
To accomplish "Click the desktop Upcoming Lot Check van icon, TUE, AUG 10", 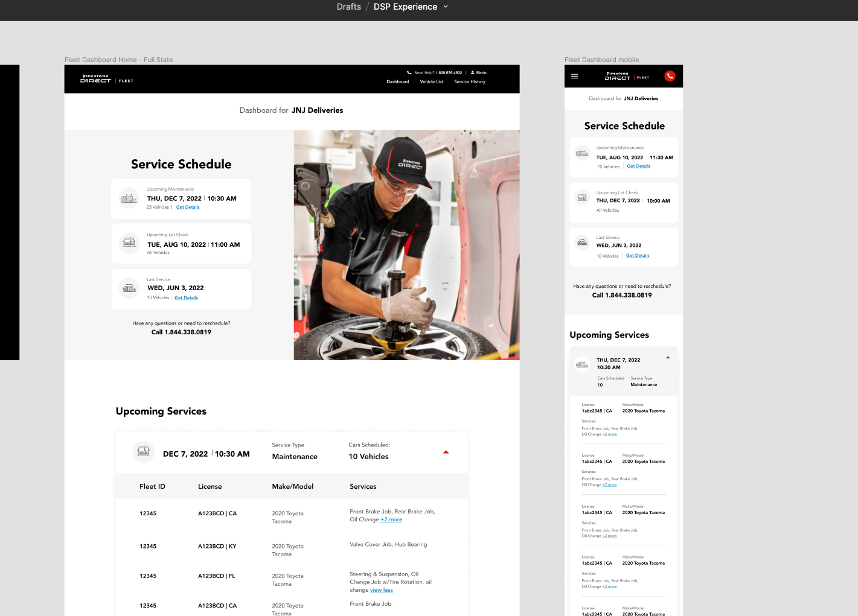I will click(129, 243).
